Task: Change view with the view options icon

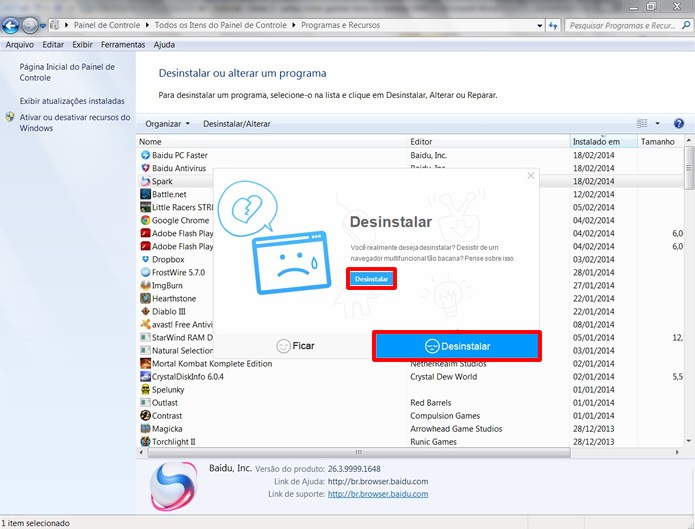Action: pos(642,123)
